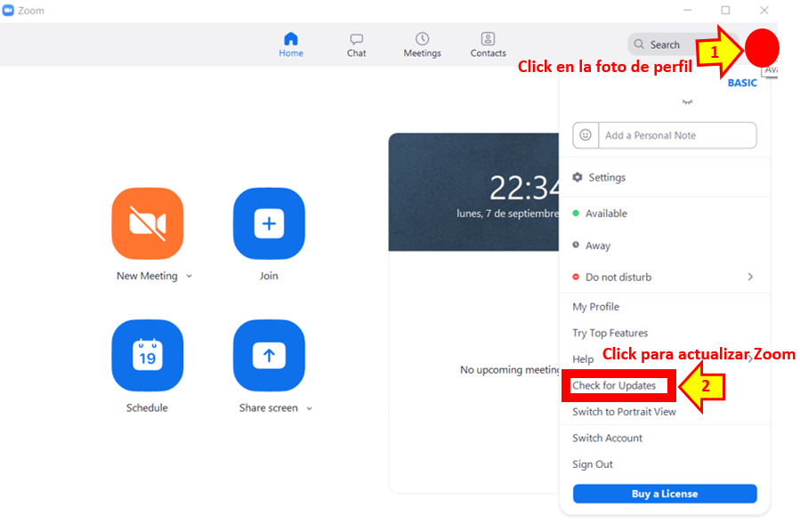Click the Settings gear icon
The width and height of the screenshot is (800, 532).
[577, 177]
